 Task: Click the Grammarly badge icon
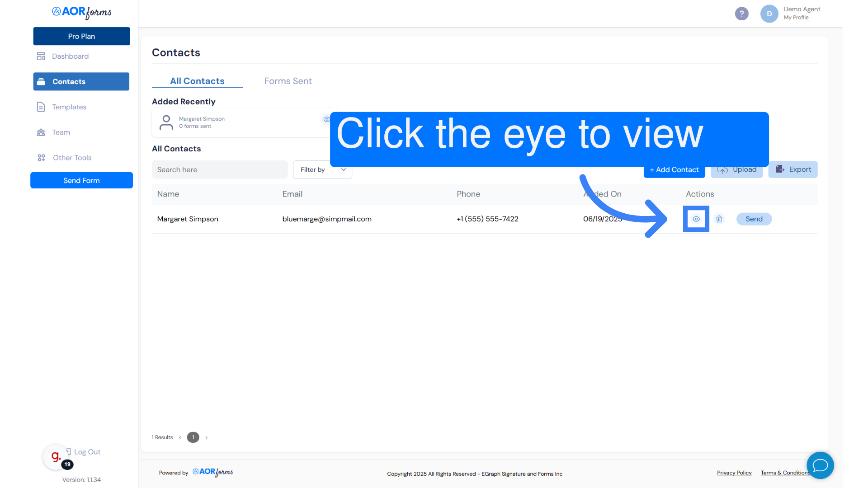click(56, 456)
